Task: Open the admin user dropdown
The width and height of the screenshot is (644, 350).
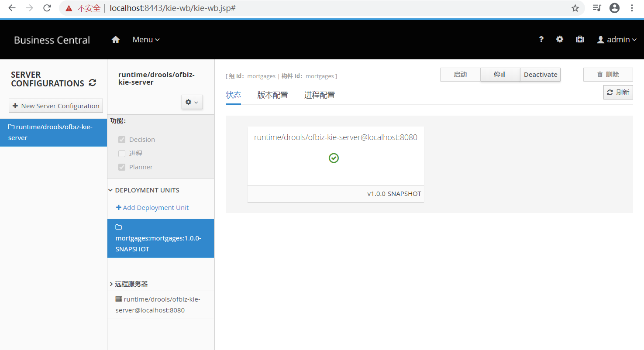Action: click(x=616, y=40)
